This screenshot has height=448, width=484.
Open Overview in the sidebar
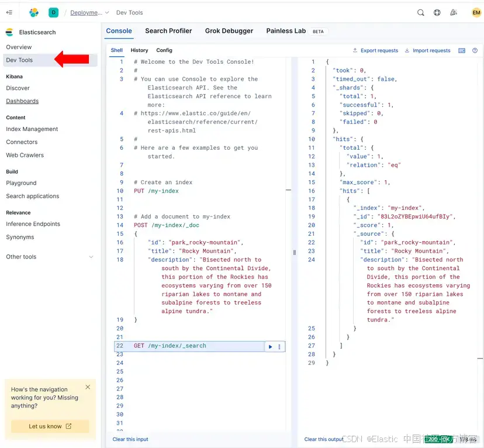(x=19, y=47)
